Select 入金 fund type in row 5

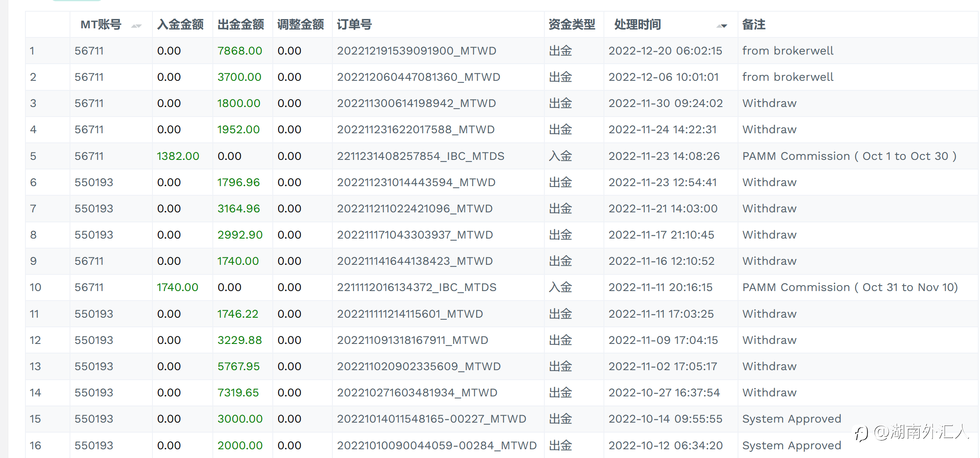tap(560, 156)
